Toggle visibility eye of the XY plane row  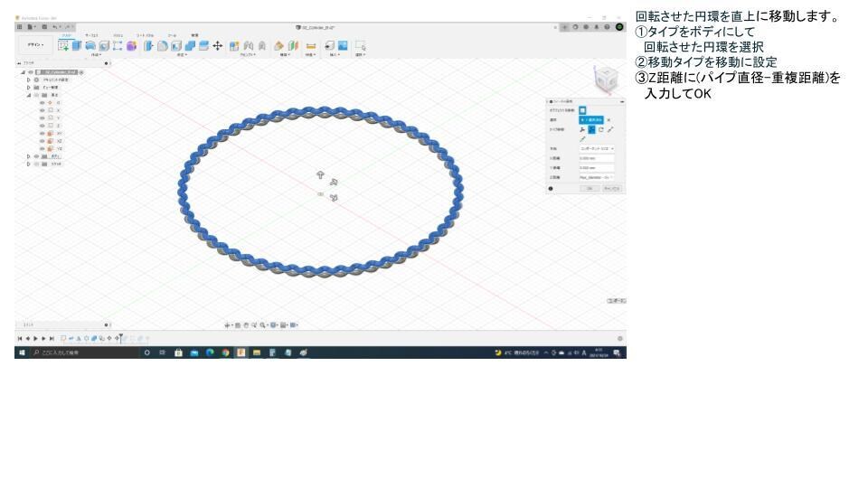point(42,134)
